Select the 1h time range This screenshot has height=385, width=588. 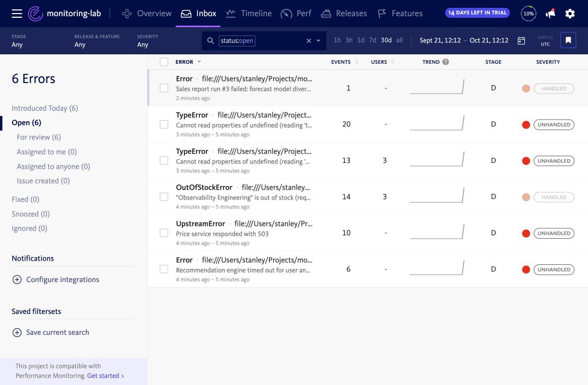coord(337,40)
